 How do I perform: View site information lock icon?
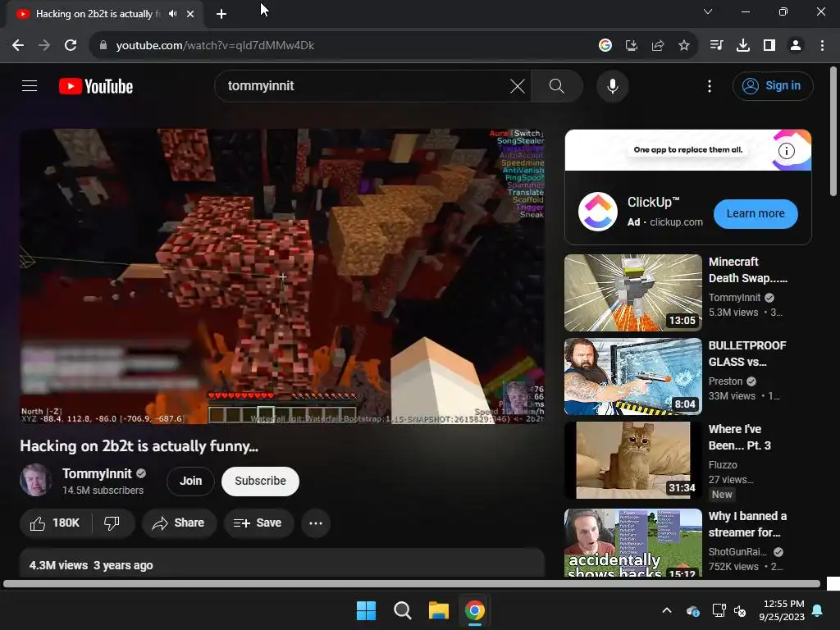pos(103,46)
